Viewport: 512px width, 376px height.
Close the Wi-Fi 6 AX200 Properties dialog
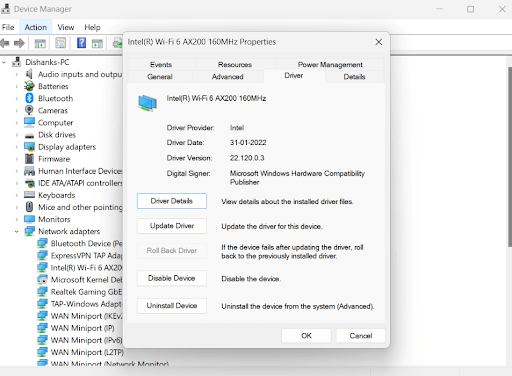point(379,42)
